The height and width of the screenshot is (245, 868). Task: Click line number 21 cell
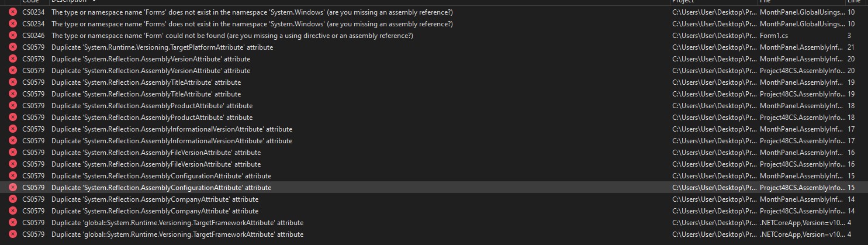[850, 47]
